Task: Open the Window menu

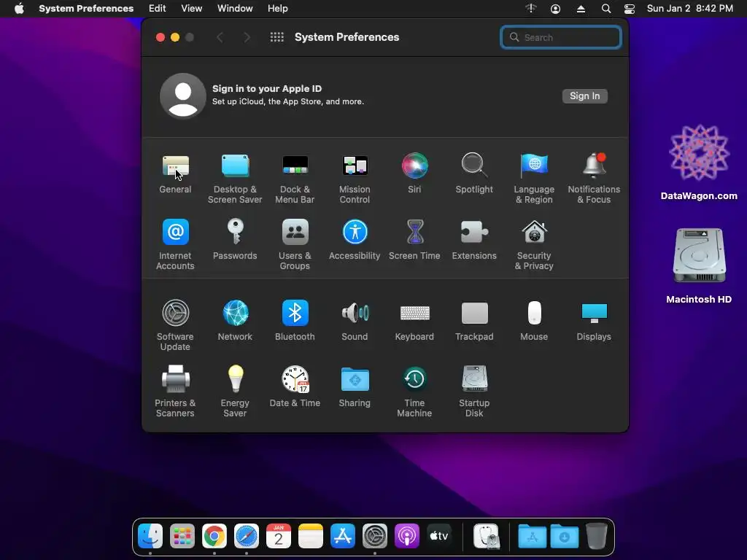Action: click(x=235, y=9)
